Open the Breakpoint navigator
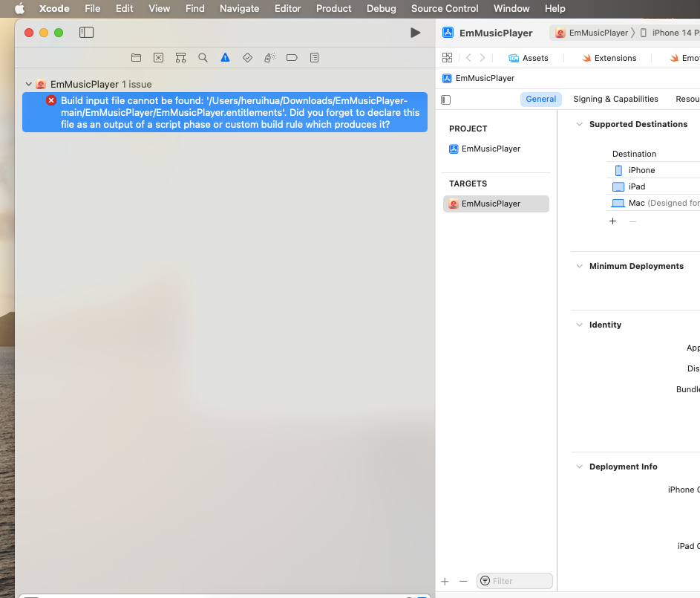 pyautogui.click(x=292, y=57)
